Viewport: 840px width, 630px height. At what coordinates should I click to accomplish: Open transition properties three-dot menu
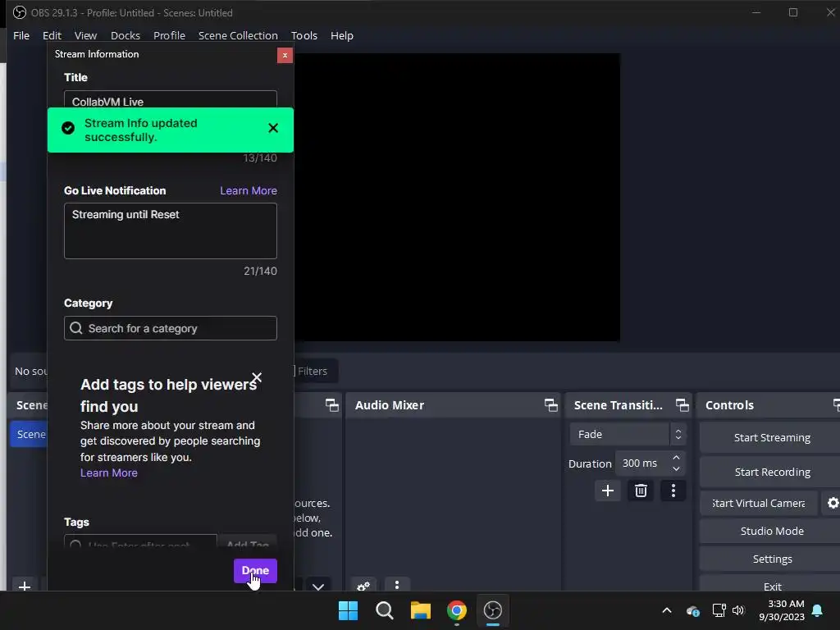(673, 491)
